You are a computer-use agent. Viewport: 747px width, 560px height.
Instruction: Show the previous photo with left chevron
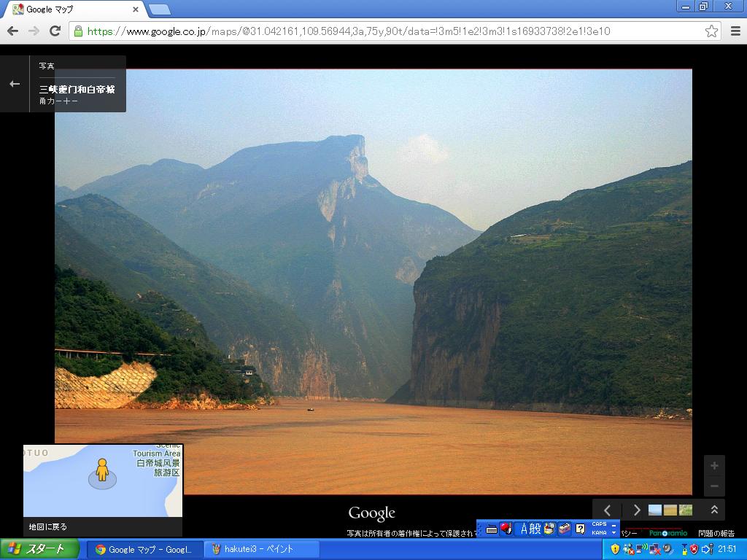tap(608, 510)
